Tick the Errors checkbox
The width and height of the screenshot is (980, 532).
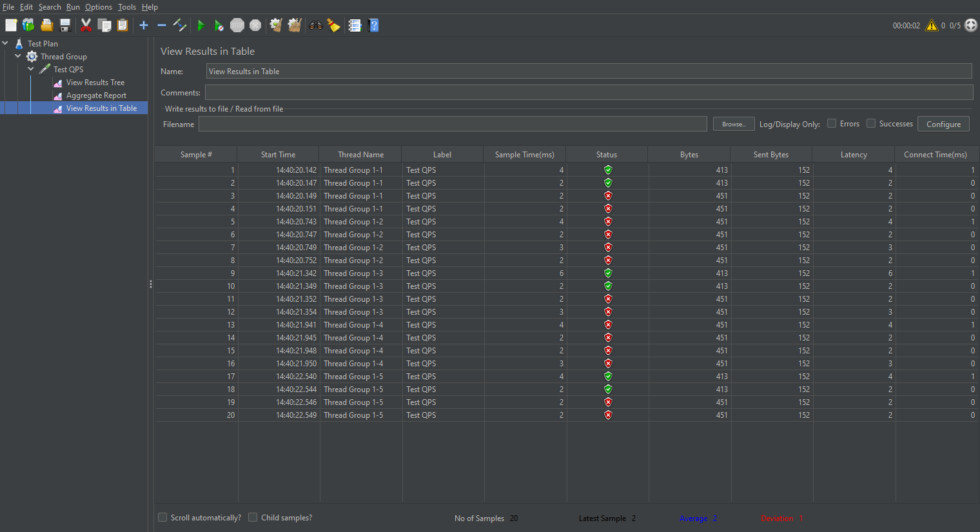point(832,123)
